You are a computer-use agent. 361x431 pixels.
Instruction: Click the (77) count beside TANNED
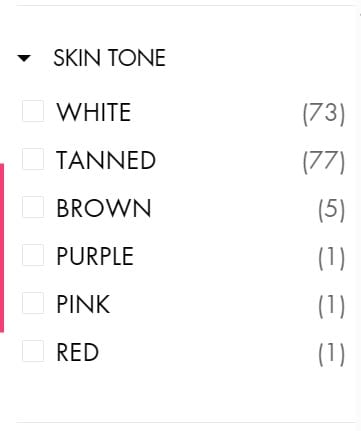point(324,161)
